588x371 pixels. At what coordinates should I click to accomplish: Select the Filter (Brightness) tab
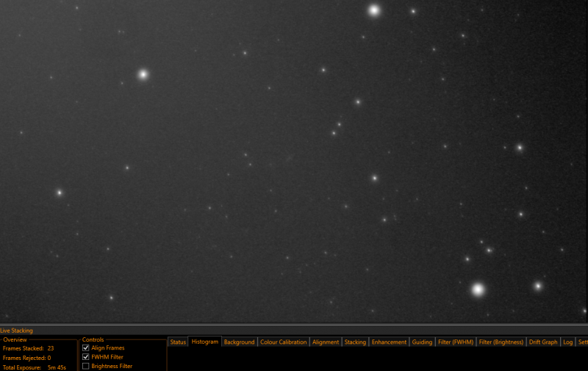(501, 342)
